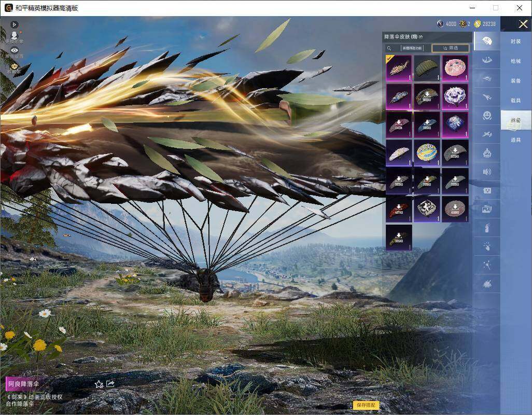Click the 保存搭配 save button

[366, 405]
